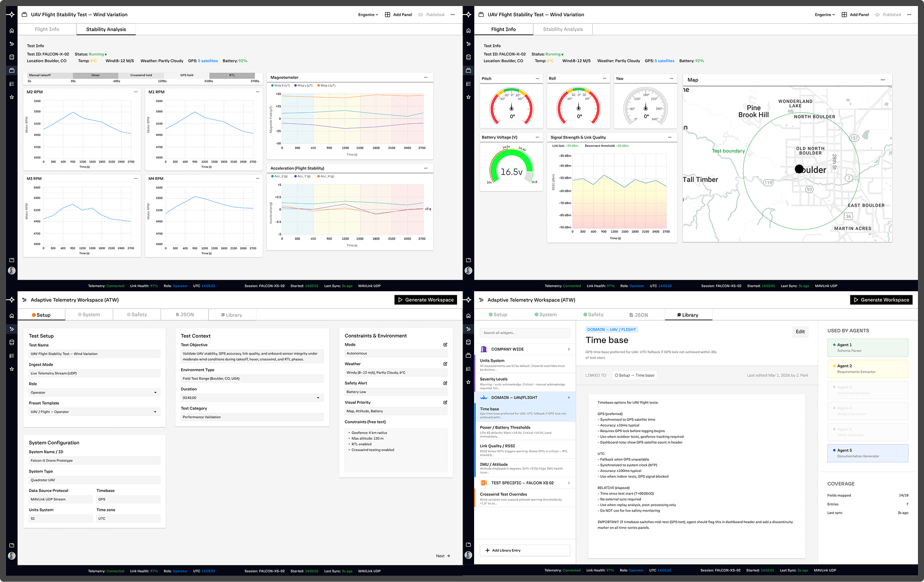The width and height of the screenshot is (924, 582).
Task: Click Add Panel in the RPM charts window
Action: coord(399,15)
